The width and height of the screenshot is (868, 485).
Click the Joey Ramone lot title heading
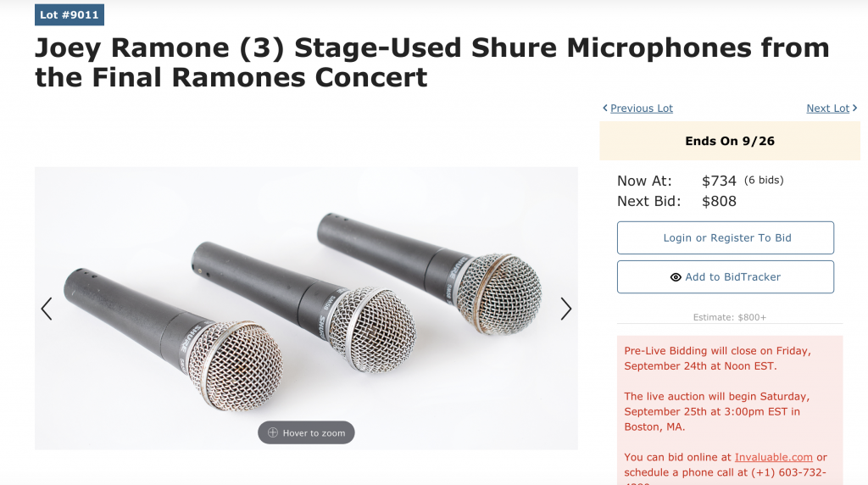pyautogui.click(x=432, y=62)
